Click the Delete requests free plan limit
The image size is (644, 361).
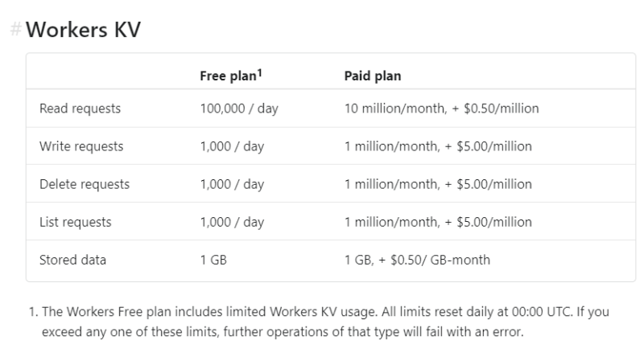tap(232, 184)
